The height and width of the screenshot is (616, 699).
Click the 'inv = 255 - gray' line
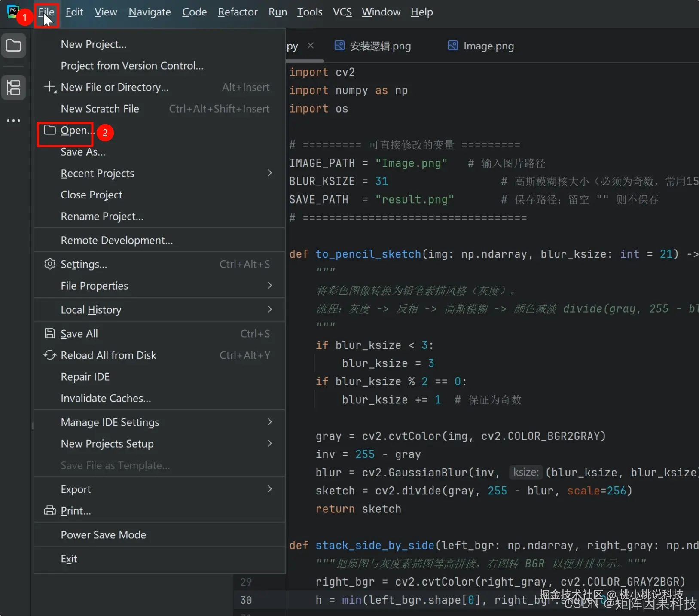click(368, 454)
